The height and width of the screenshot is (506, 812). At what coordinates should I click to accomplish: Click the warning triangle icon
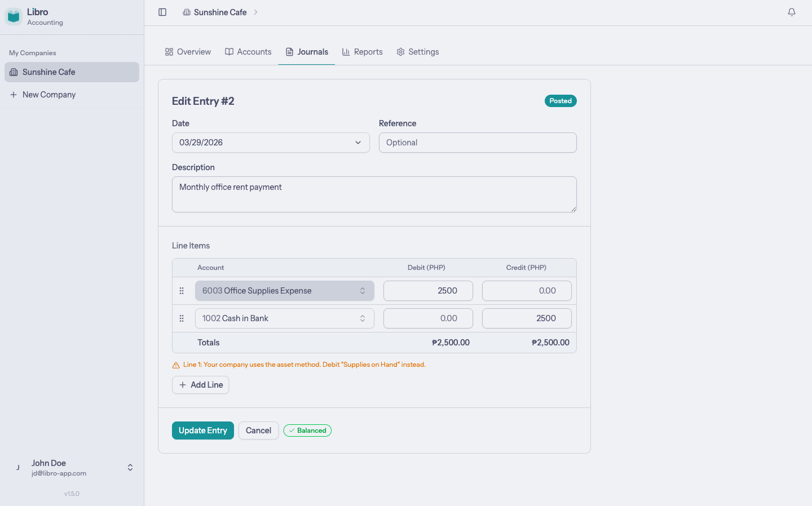coord(176,365)
